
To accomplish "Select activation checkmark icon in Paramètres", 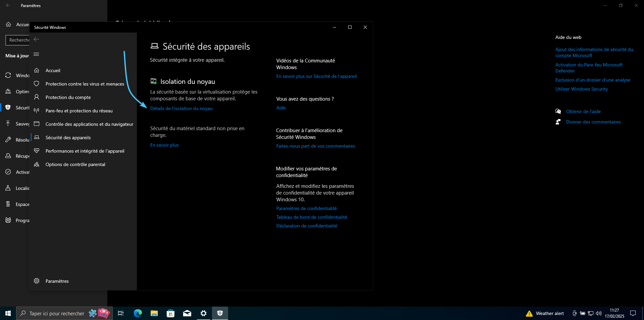I will point(8,172).
